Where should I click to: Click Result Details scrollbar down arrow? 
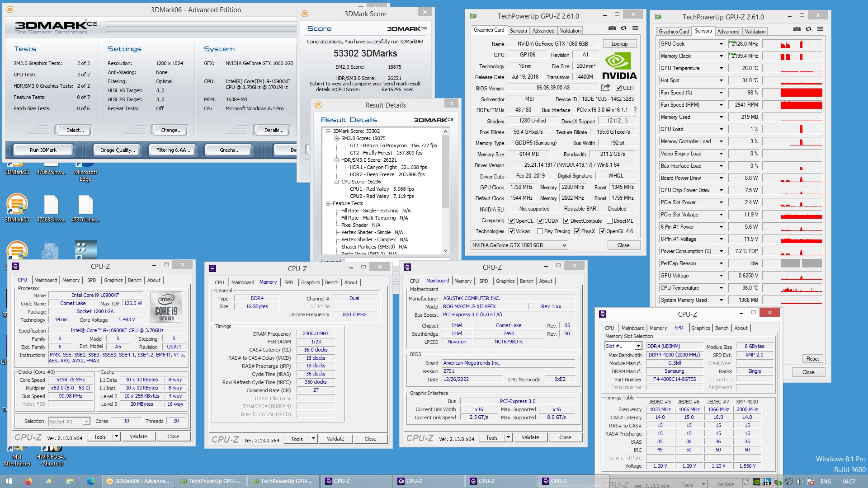coord(445,251)
